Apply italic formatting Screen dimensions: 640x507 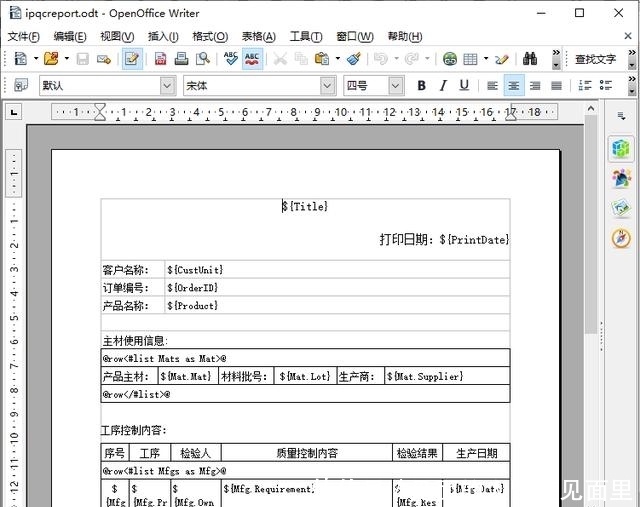tap(443, 85)
